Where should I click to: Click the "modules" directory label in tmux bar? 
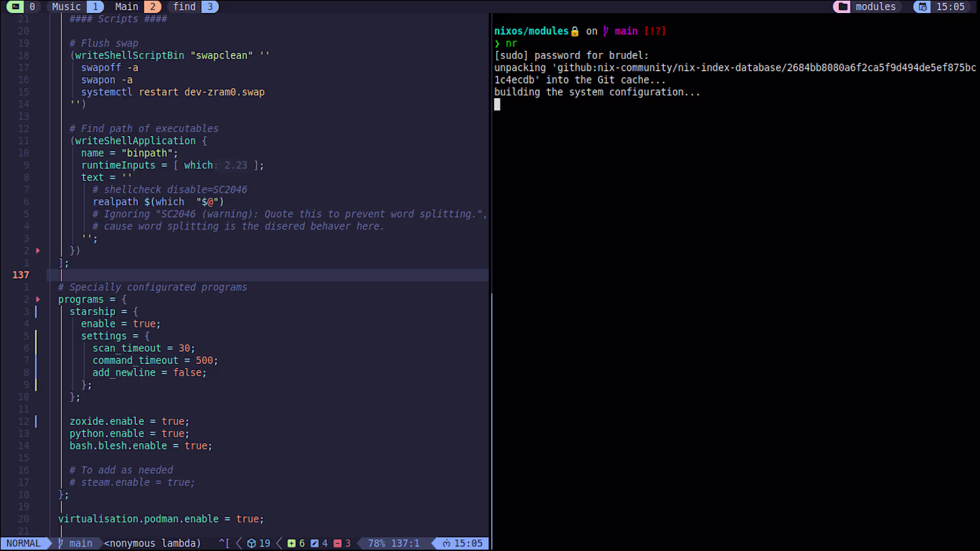point(875,7)
